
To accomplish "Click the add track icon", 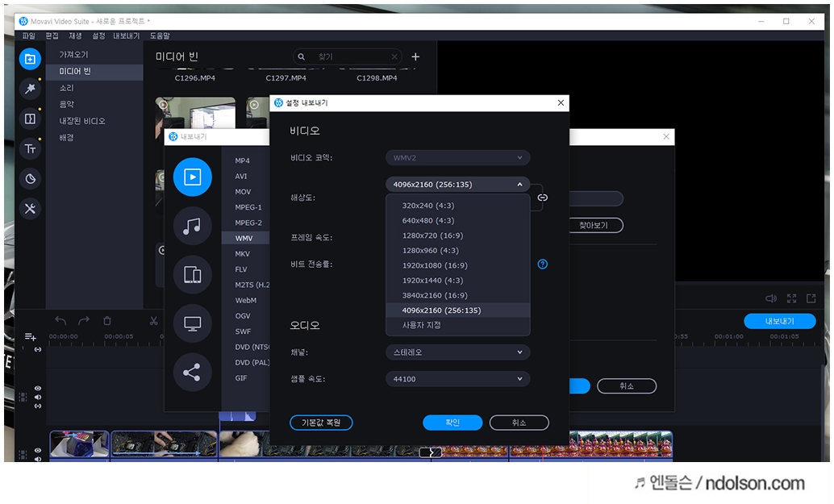I will point(31,336).
